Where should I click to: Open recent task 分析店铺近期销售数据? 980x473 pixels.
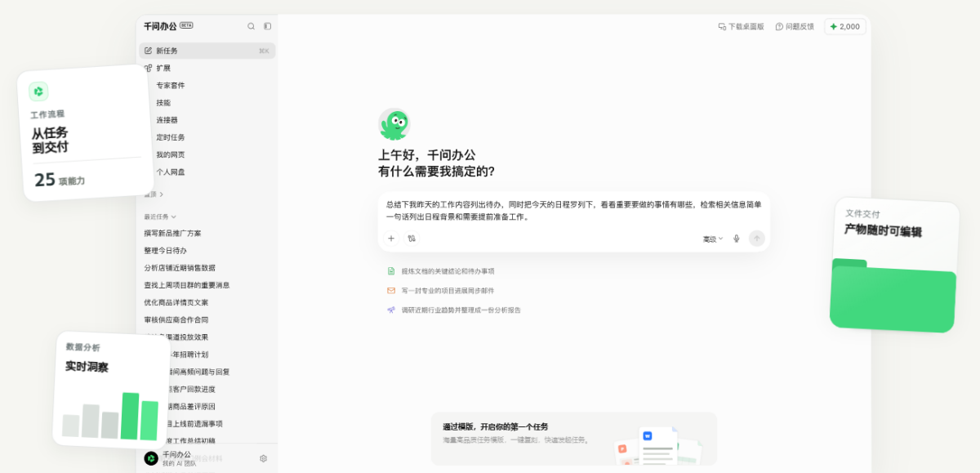click(180, 268)
